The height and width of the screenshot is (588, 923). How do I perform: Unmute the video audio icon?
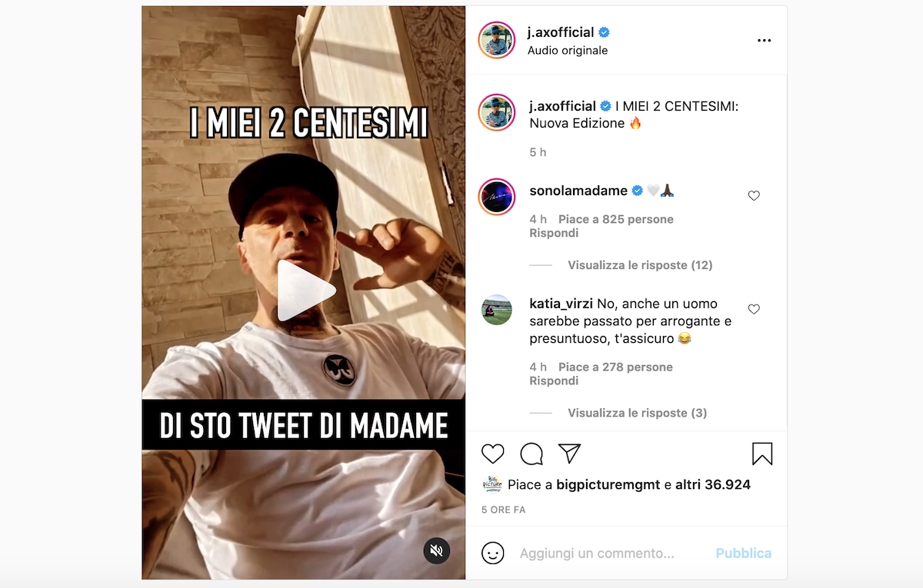tap(437, 550)
